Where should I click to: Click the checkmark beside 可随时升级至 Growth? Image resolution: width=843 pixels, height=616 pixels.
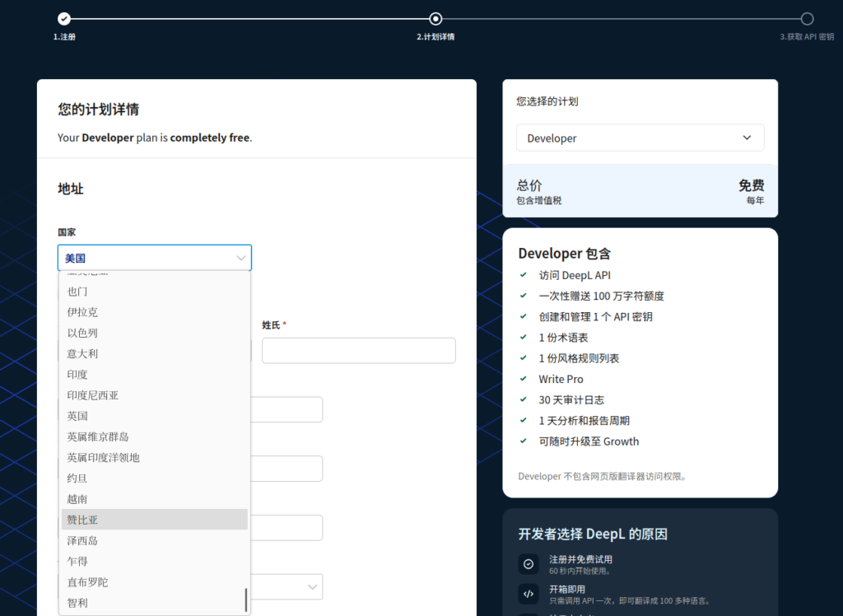(523, 441)
